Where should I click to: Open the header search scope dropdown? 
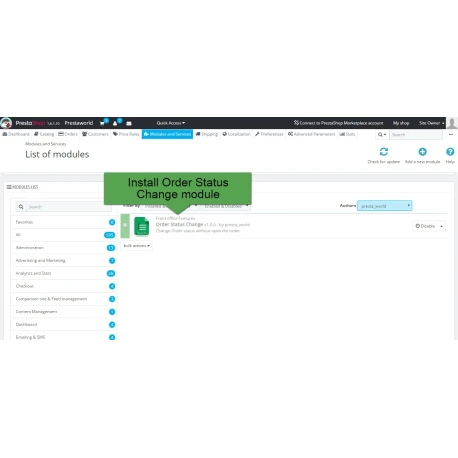point(382,134)
